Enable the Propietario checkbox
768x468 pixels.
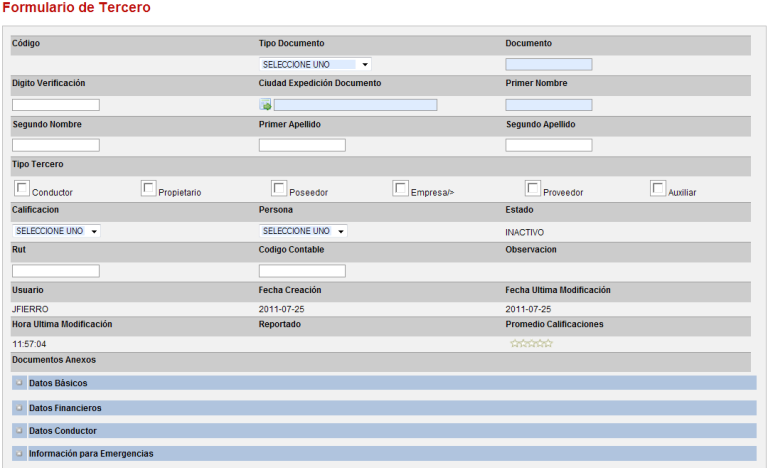(x=148, y=188)
